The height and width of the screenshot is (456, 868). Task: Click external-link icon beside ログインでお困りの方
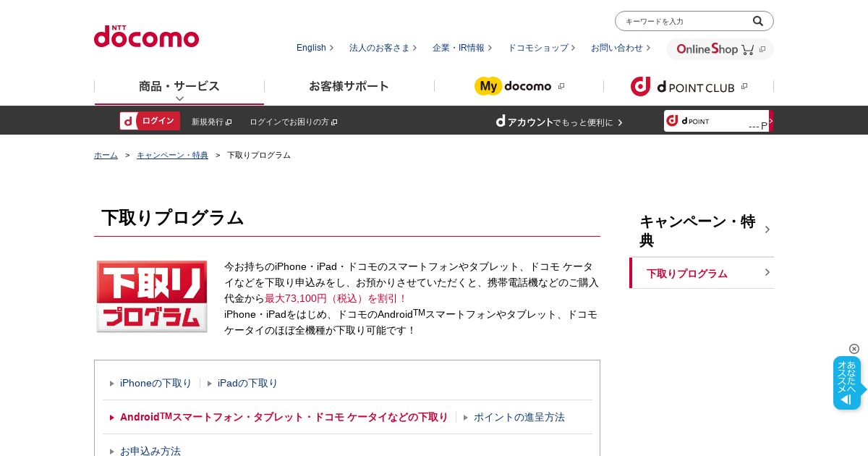pyautogui.click(x=334, y=122)
